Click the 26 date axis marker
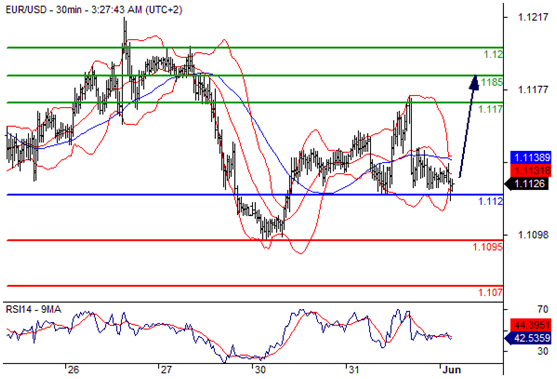 tap(73, 370)
